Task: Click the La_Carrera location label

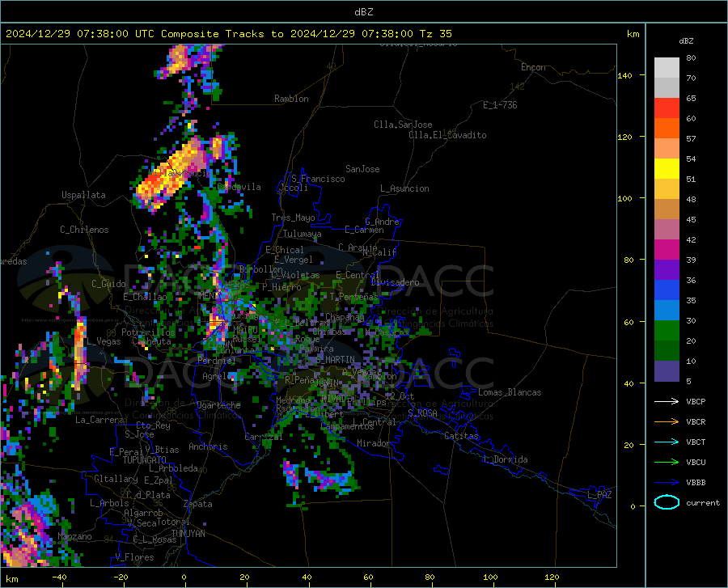Action: (x=99, y=420)
